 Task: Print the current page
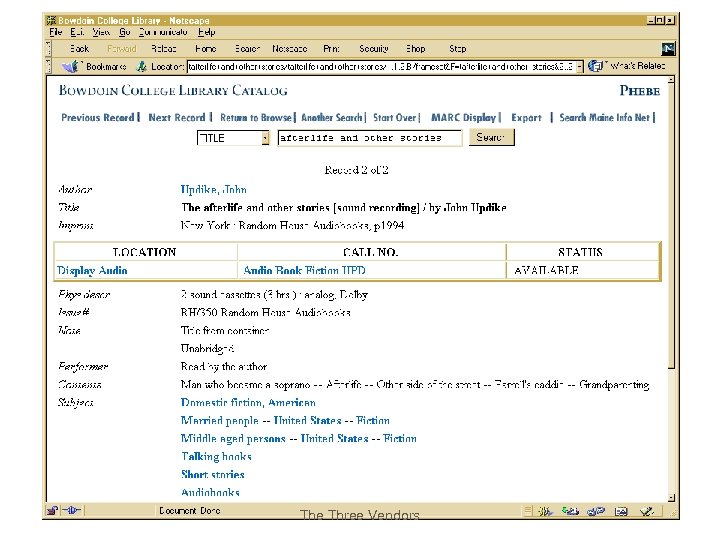coord(332,49)
